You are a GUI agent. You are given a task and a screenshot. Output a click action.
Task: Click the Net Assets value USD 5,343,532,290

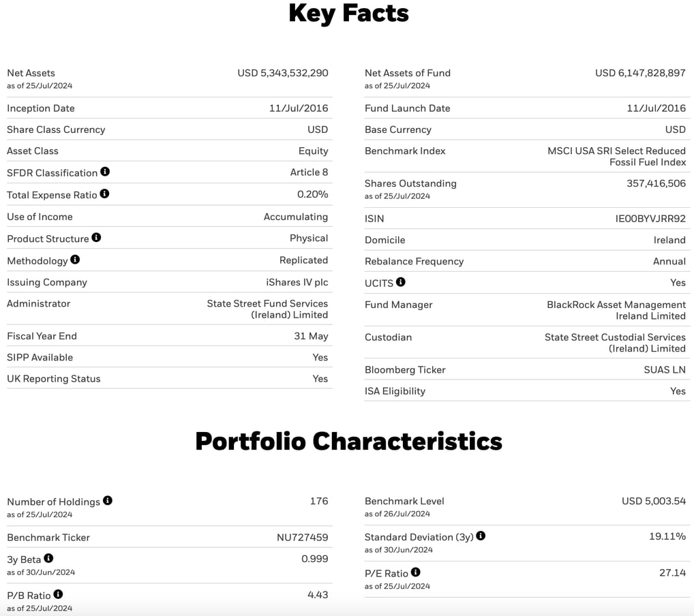(x=283, y=73)
